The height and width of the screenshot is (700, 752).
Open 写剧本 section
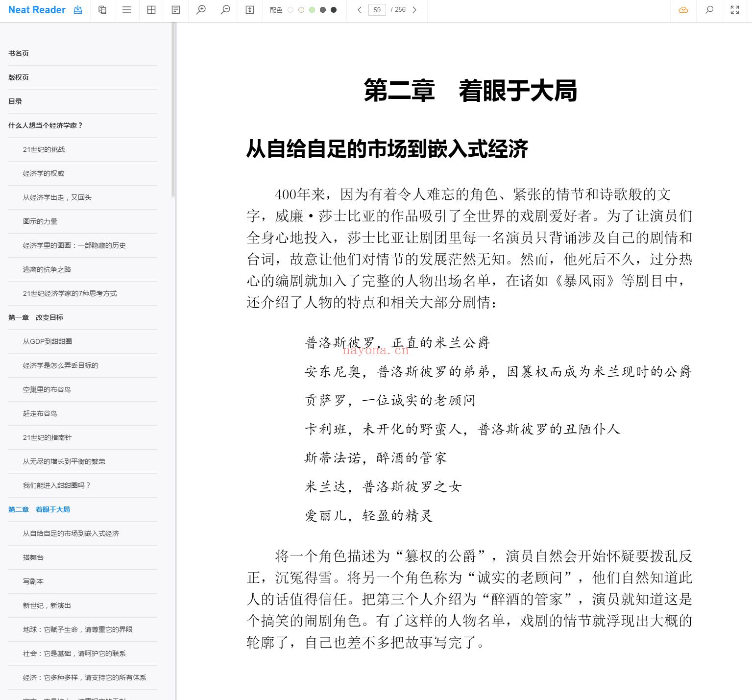[x=33, y=581]
